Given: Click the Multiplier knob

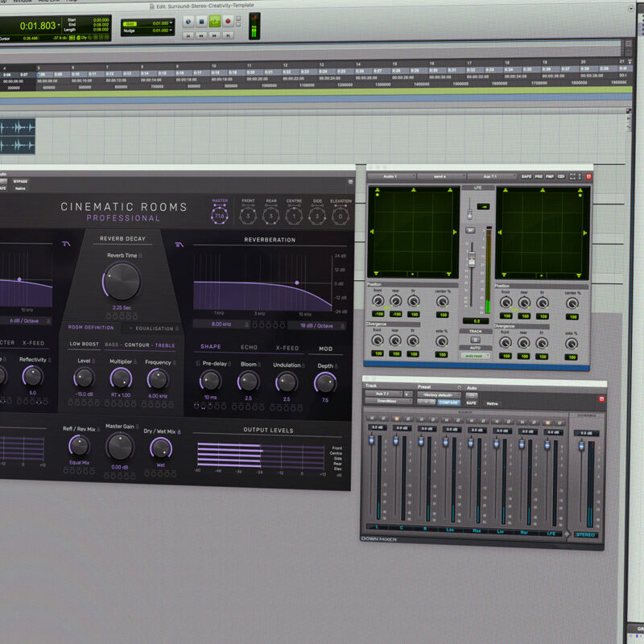Looking at the screenshot, I should tap(122, 378).
